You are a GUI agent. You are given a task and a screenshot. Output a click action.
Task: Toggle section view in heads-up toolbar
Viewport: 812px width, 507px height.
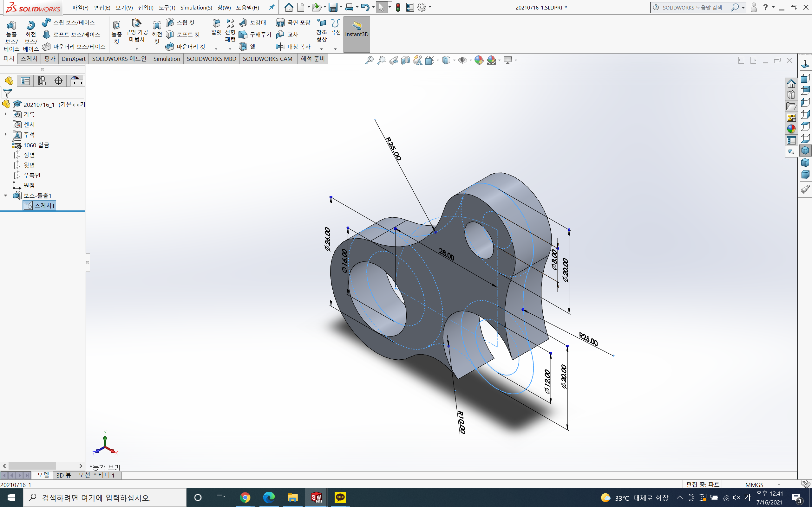click(406, 60)
